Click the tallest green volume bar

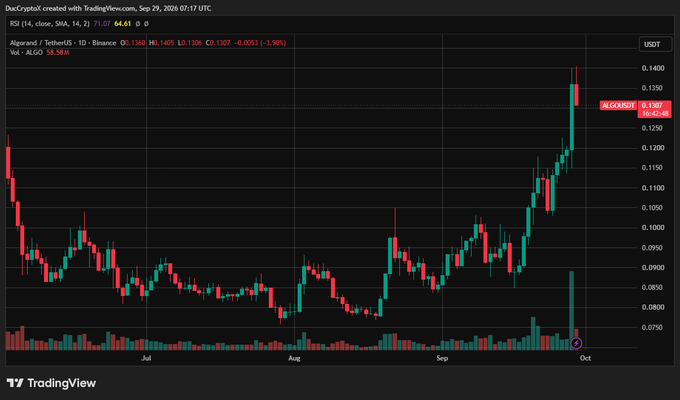coord(572,311)
